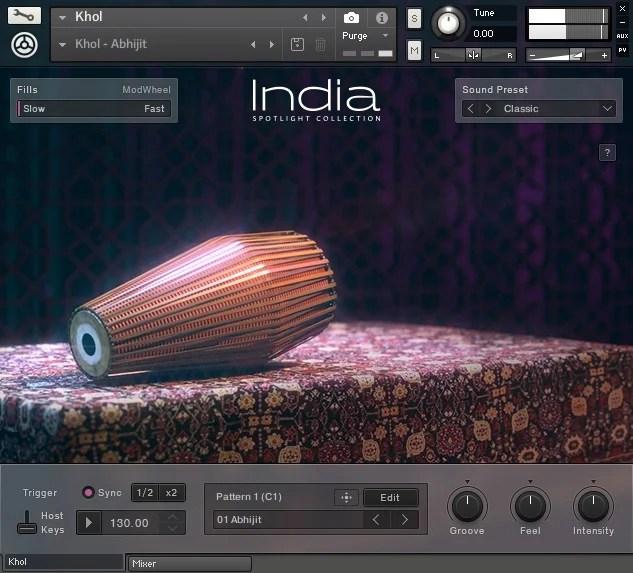633x573 pixels.
Task: Open the Groove knob options arrow
Action: tap(467, 482)
